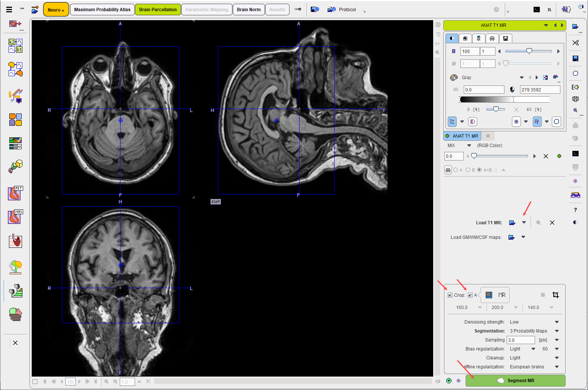Image resolution: width=588 pixels, height=390 pixels.
Task: Select radio button B
Action: coord(468,170)
